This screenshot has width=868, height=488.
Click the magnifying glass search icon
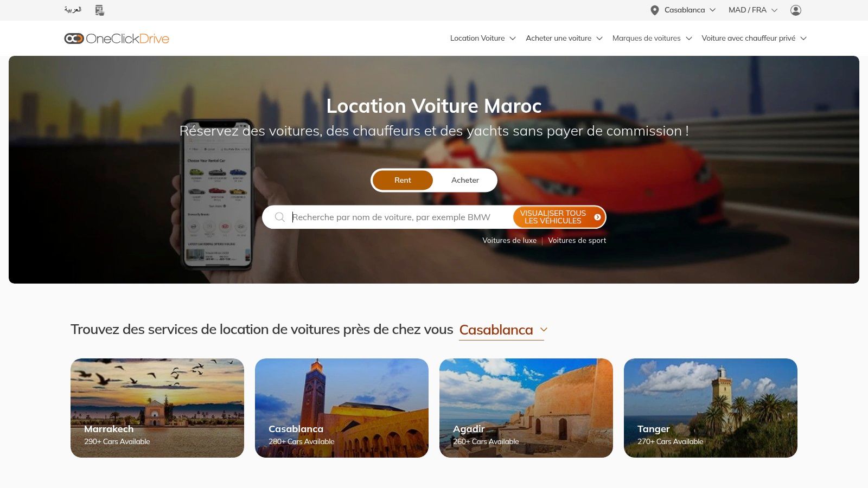click(x=280, y=217)
